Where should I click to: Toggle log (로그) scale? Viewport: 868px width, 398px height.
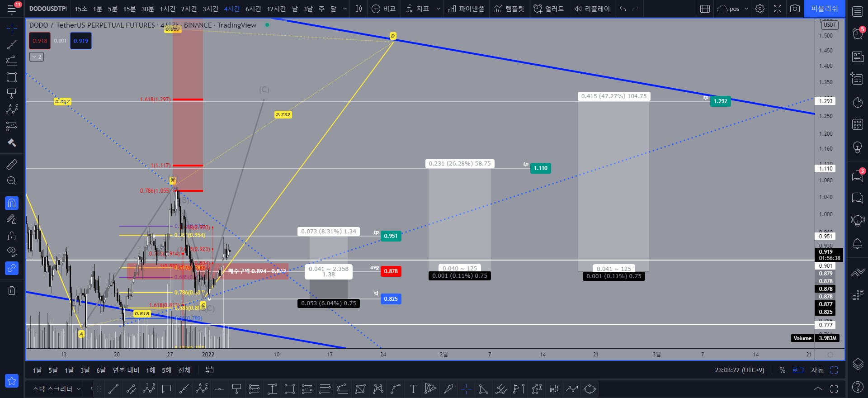(798, 370)
